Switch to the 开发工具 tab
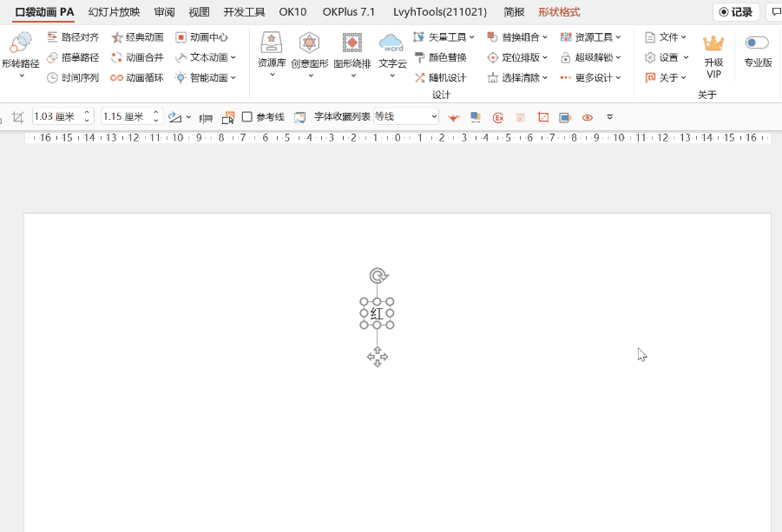 pyautogui.click(x=245, y=12)
